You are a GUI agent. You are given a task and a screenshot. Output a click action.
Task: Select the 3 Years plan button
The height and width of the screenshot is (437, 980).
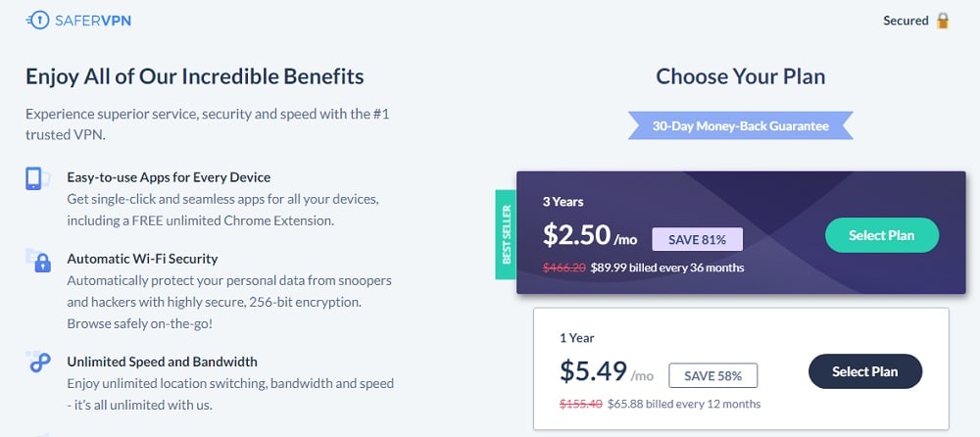click(x=882, y=236)
